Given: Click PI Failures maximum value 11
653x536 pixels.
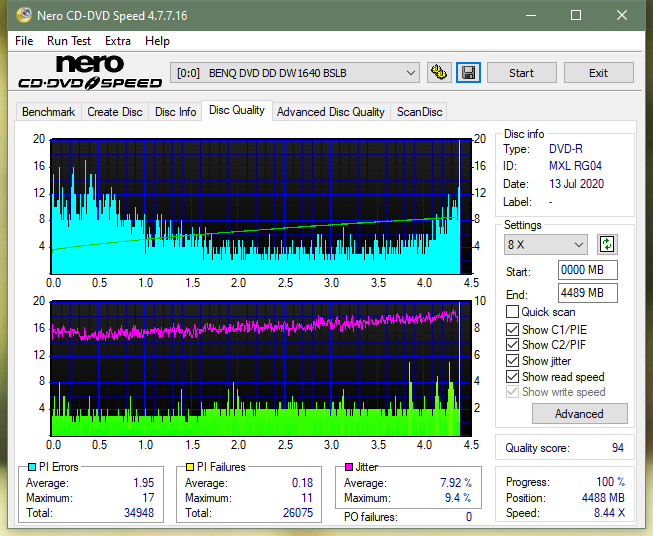Looking at the screenshot, I should tap(307, 498).
